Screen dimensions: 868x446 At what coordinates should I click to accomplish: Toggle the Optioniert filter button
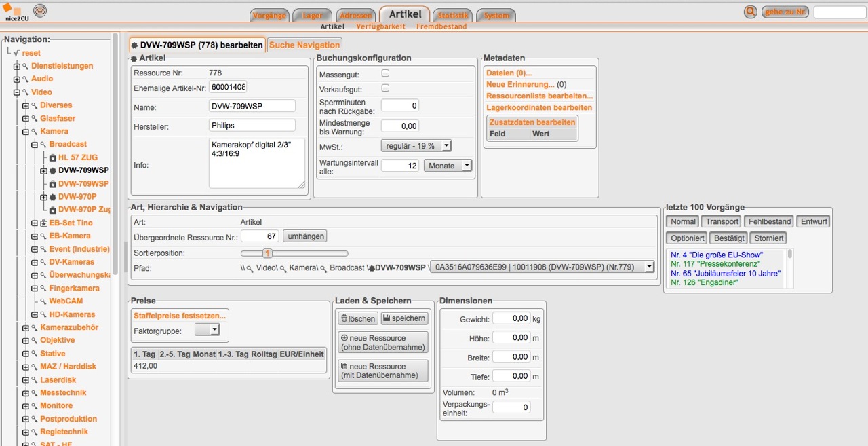pos(687,238)
